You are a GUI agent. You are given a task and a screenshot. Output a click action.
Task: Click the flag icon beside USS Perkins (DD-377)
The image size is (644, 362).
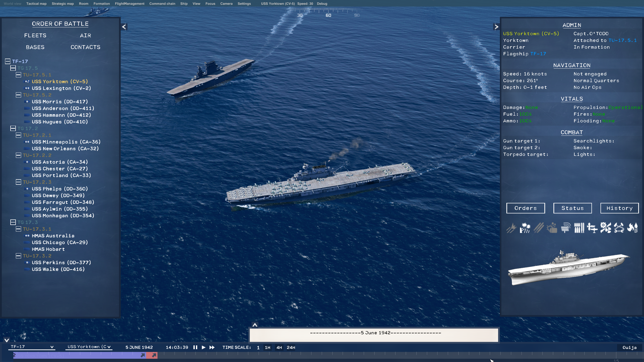tap(27, 262)
